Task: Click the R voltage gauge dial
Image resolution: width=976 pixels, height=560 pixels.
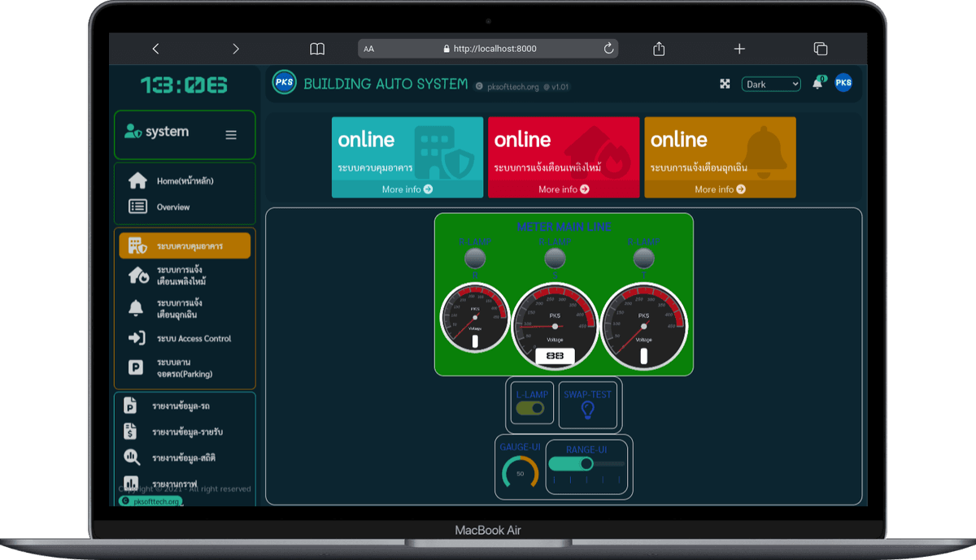Action: click(475, 318)
